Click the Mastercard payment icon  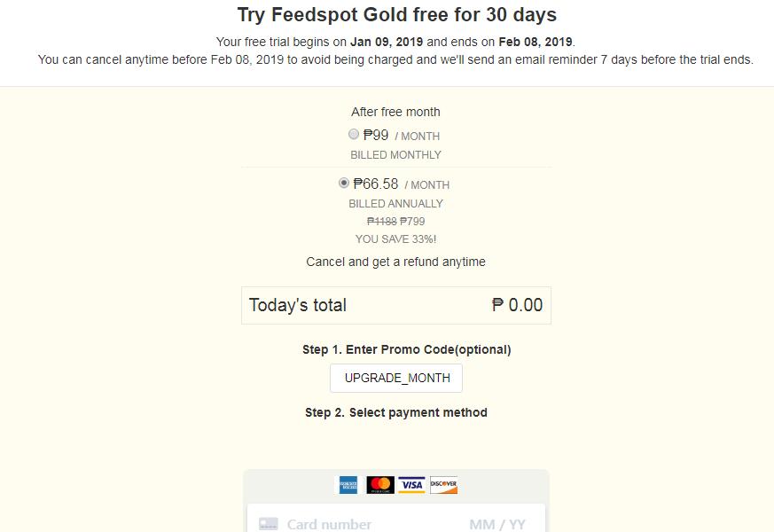click(x=380, y=485)
